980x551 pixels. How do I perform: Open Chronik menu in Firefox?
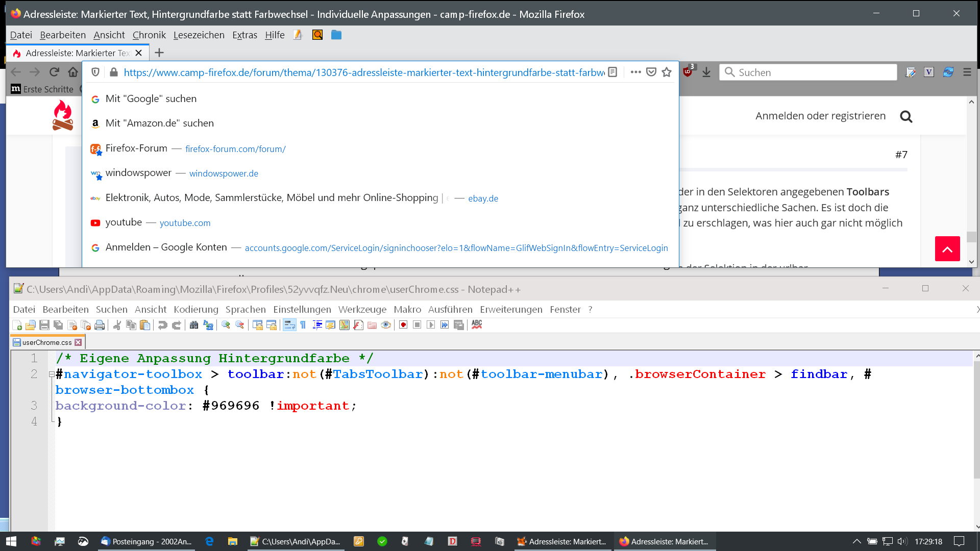(x=149, y=35)
